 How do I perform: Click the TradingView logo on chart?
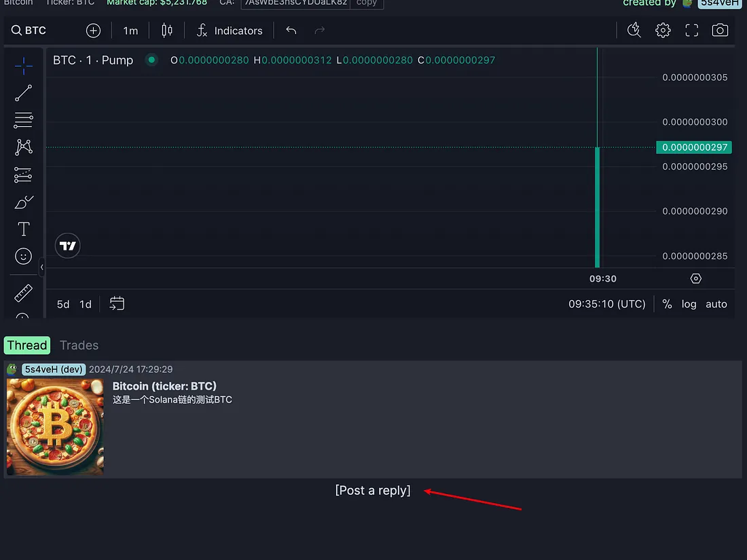[68, 246]
